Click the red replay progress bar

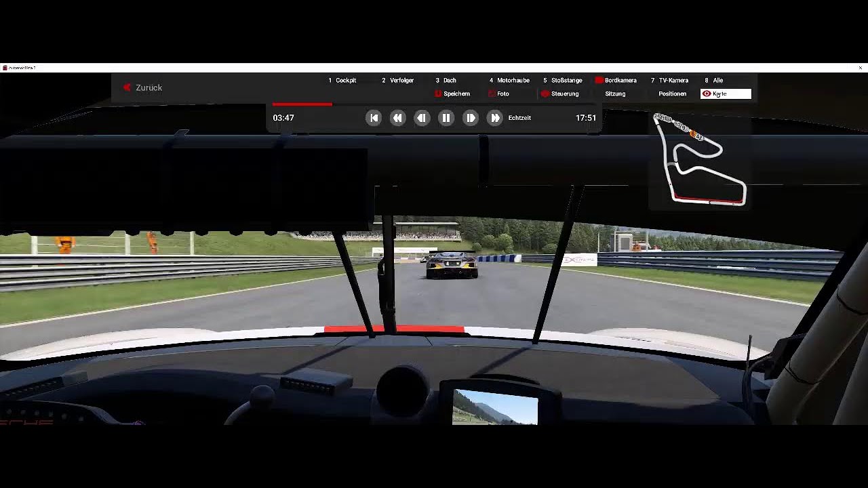[x=302, y=104]
